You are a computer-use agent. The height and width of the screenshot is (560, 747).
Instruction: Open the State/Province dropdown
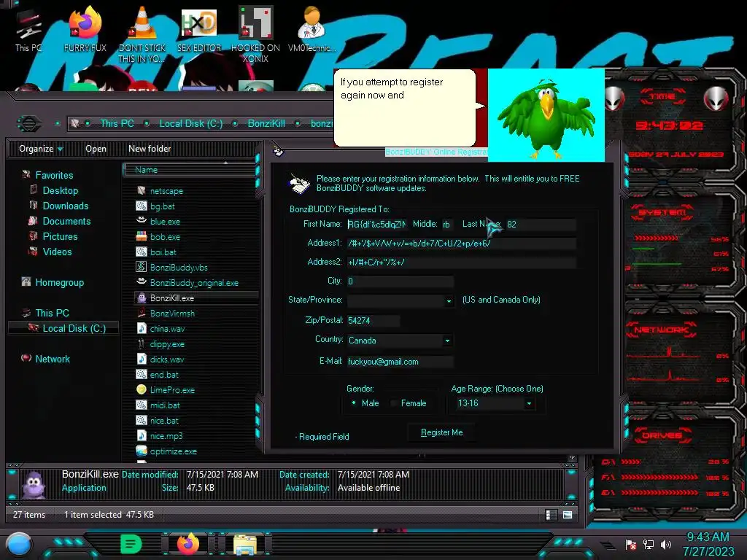(x=449, y=301)
